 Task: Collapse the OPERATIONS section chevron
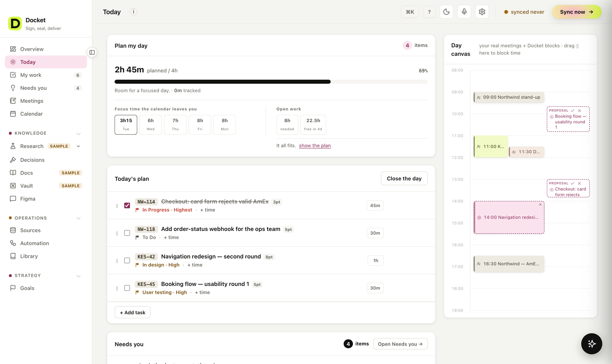coord(79,218)
